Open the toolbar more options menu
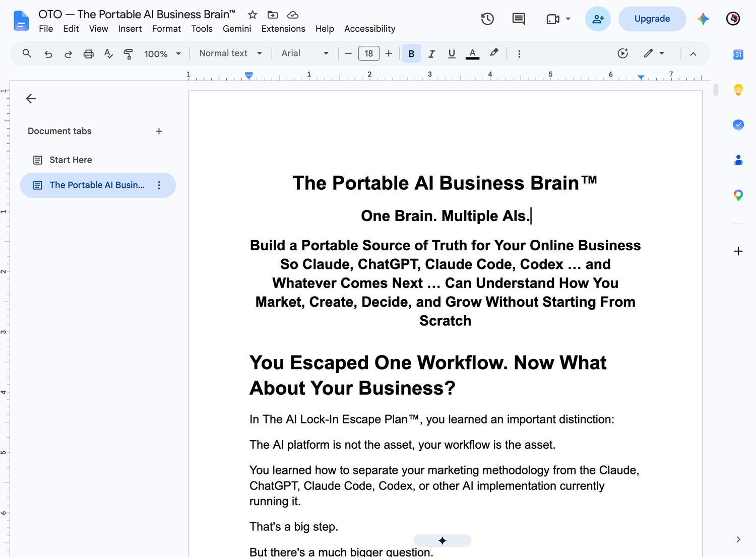The width and height of the screenshot is (756, 557). coord(519,53)
